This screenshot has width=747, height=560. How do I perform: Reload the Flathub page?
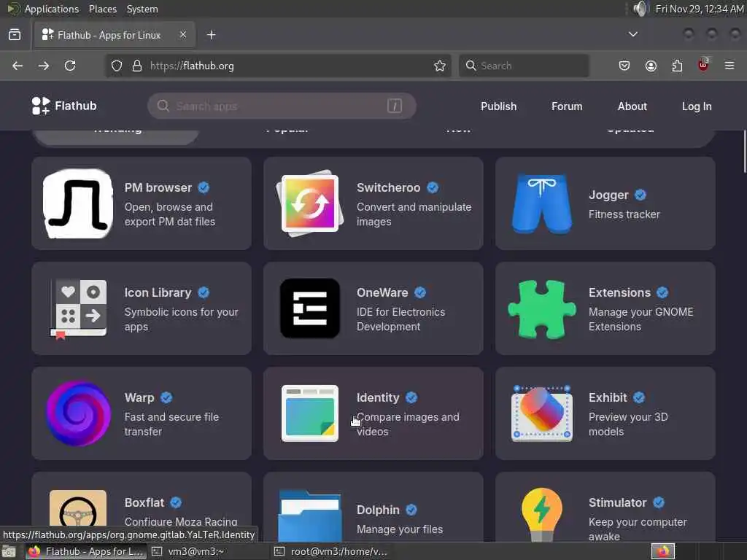tap(70, 66)
